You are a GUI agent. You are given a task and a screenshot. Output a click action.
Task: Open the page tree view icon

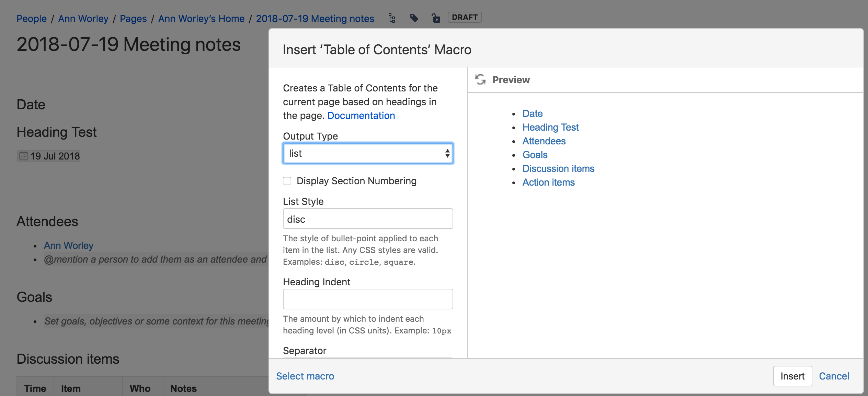[392, 18]
